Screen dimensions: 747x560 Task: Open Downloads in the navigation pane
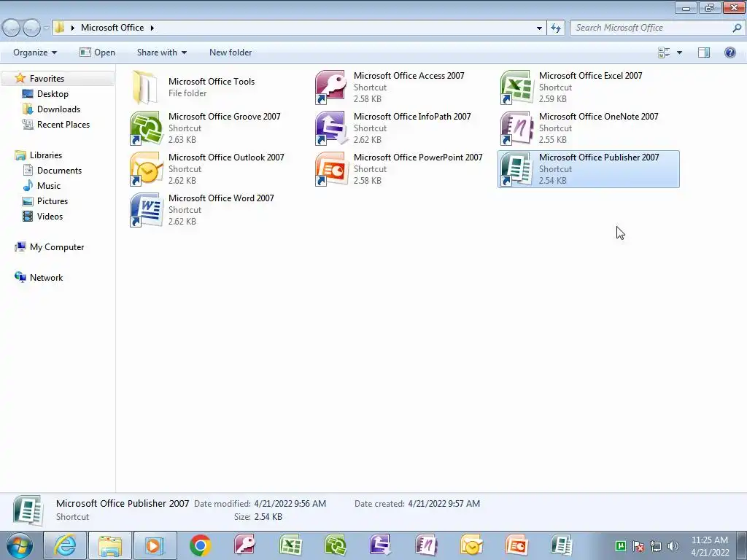[58, 109]
